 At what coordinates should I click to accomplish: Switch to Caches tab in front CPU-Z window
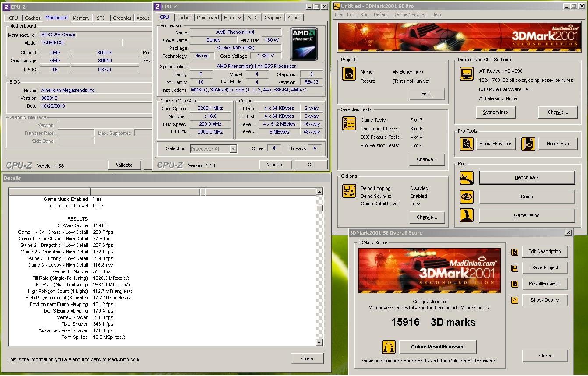point(184,18)
